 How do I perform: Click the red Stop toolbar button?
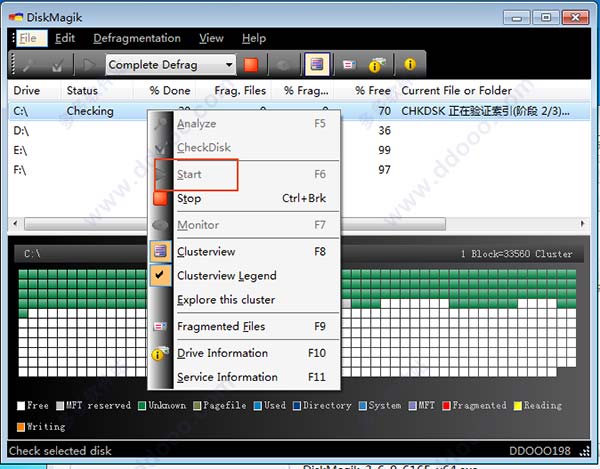coord(251,65)
